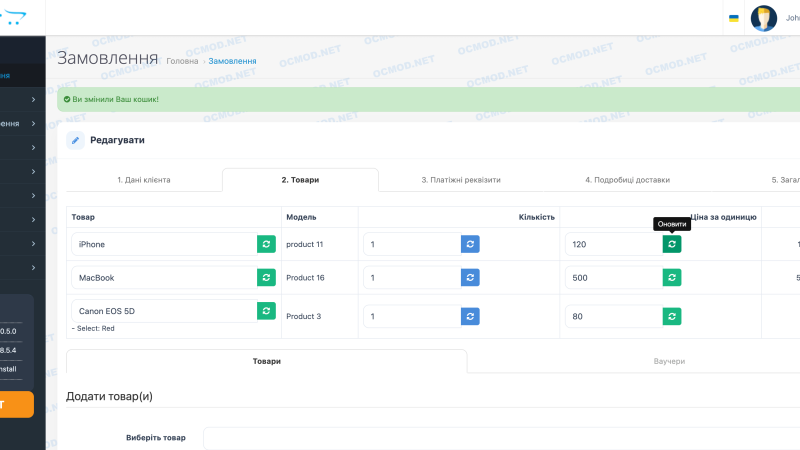Click the pencil edit icon beside Редагувати
The image size is (800, 450).
pos(76,140)
